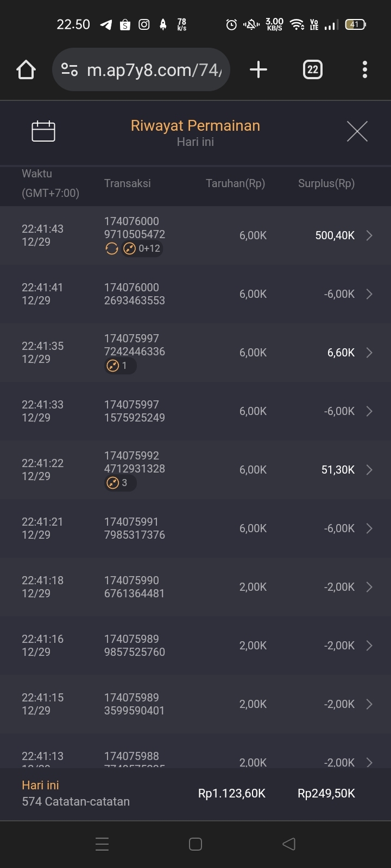Open a new browser tab

(x=258, y=69)
